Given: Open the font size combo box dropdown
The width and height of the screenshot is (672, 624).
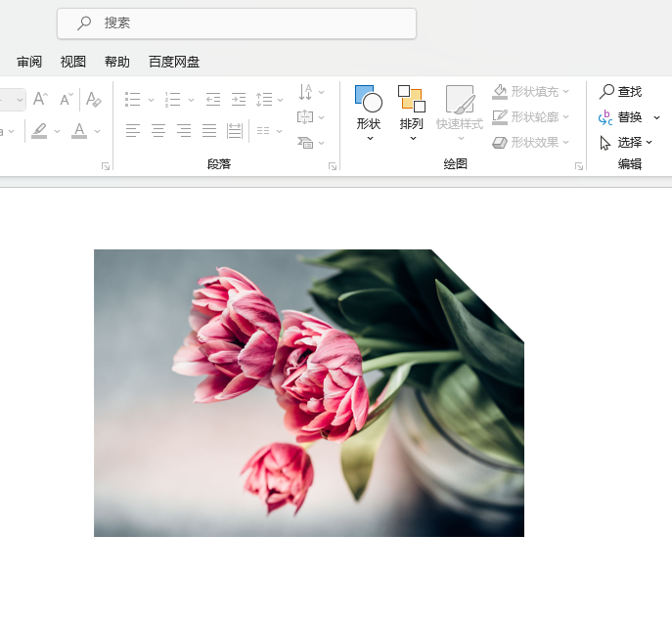Looking at the screenshot, I should (x=20, y=100).
